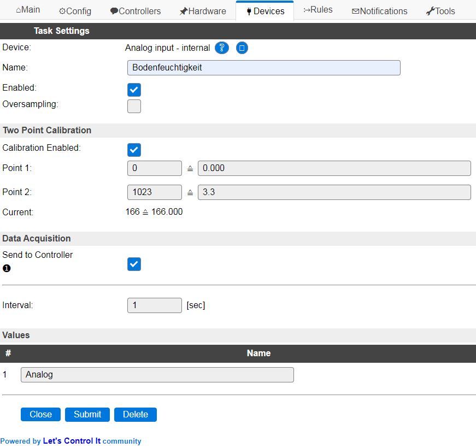Viewport: 476px width, 448px height.
Task: Toggle the Calibration Enabled checkbox
Action: coord(134,150)
